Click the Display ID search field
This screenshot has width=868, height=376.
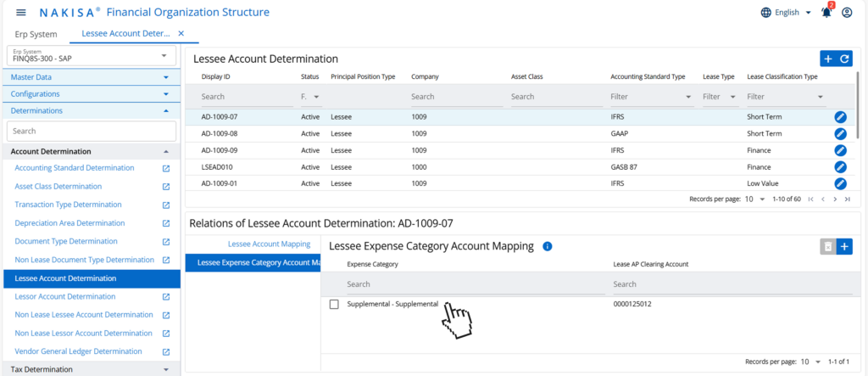(248, 97)
